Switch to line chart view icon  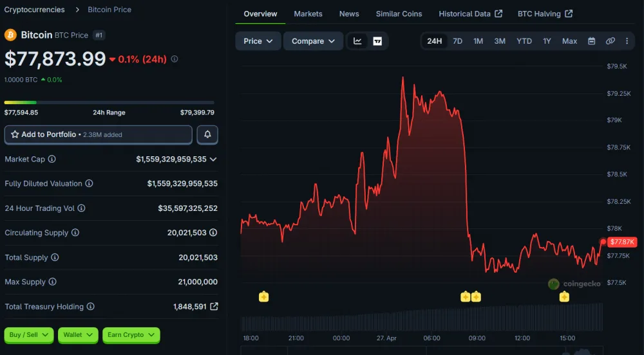point(357,41)
